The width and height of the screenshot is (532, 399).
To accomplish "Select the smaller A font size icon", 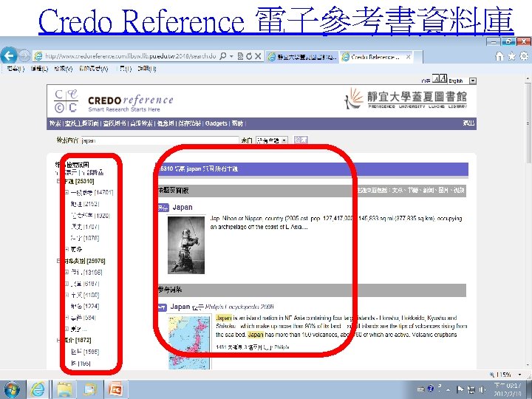I will click(437, 79).
